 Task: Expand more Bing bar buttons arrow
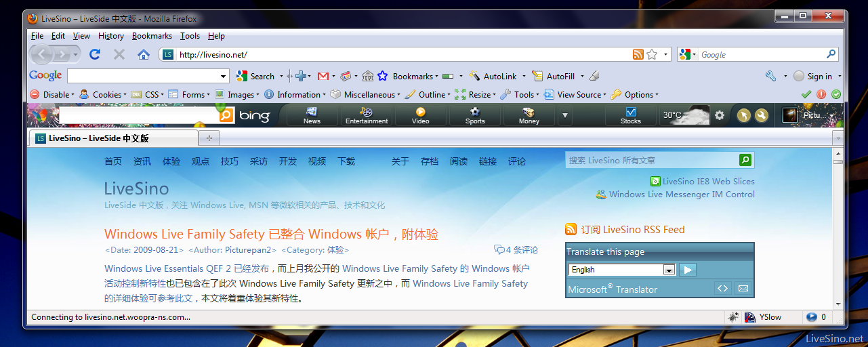click(x=566, y=115)
